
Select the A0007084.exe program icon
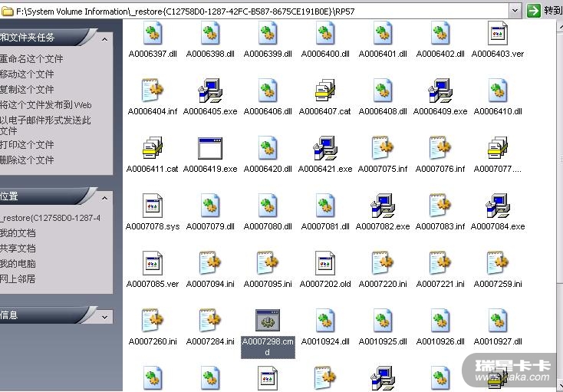coord(498,206)
